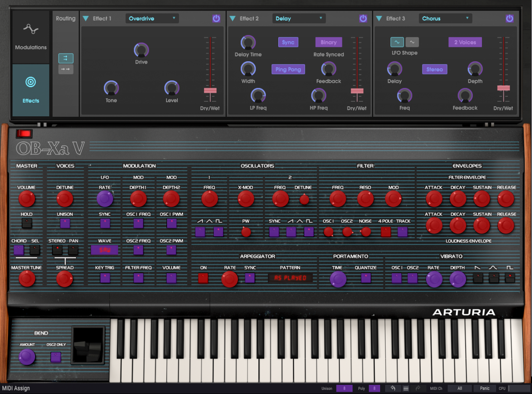Screen dimensions: 532x394
Task: Click the Binary rate synced button
Action: click(328, 42)
